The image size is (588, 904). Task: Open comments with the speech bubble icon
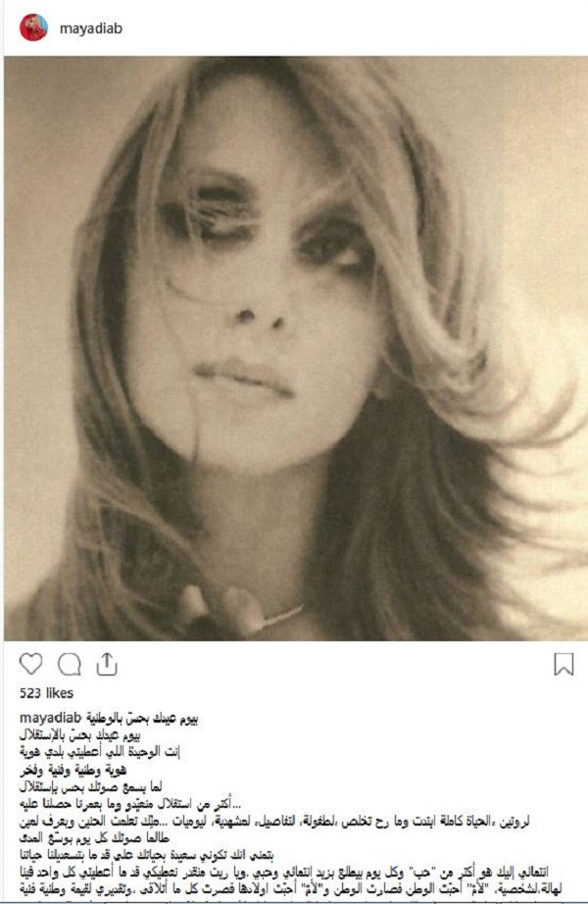click(70, 664)
